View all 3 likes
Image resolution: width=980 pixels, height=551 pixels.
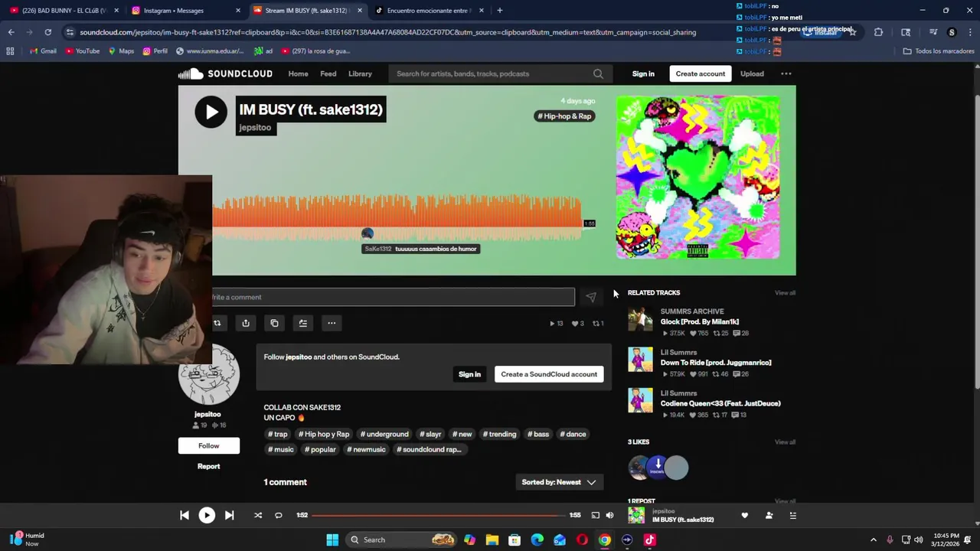click(x=785, y=442)
